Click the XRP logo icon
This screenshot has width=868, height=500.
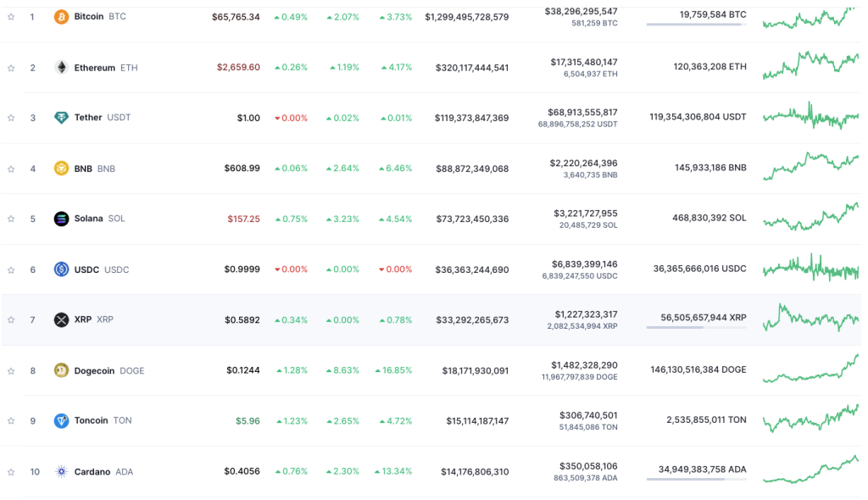61,319
